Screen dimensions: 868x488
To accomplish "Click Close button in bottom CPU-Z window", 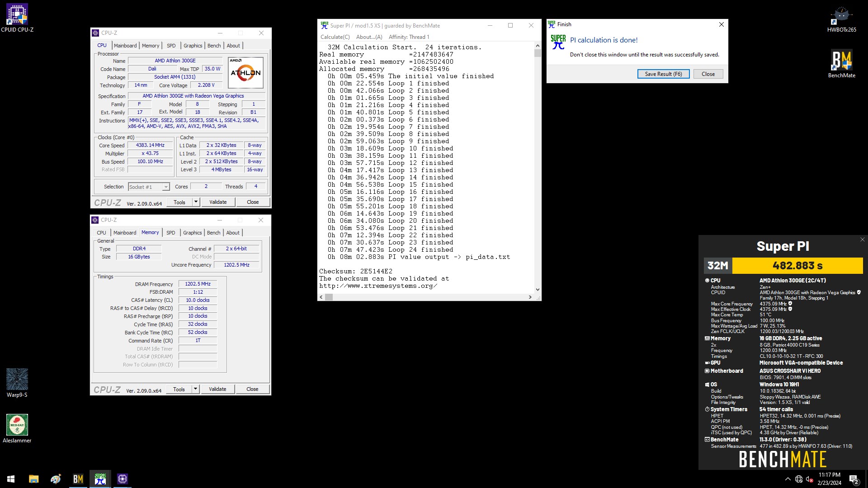I will tap(252, 389).
